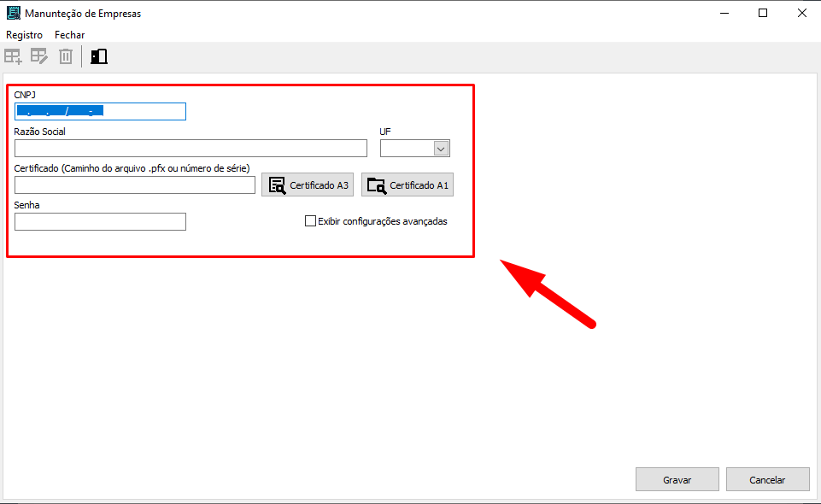Minimize the Manutenção de Empresas window

tap(724, 13)
